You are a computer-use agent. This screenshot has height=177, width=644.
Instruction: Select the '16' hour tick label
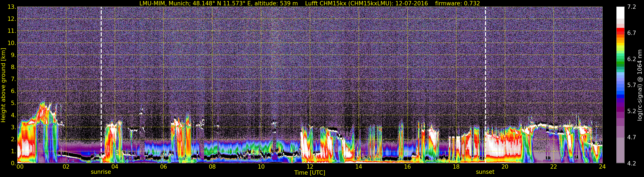click(x=407, y=167)
